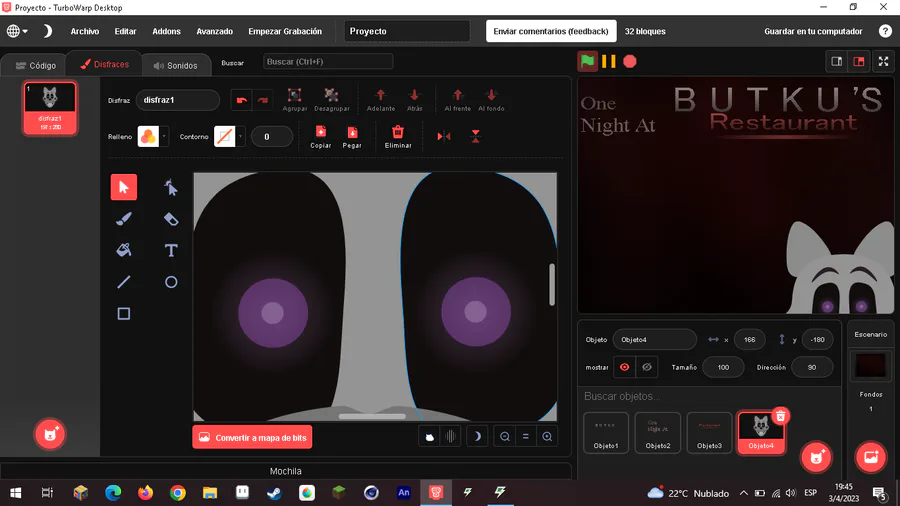The height and width of the screenshot is (506, 900).
Task: Click the Redo arrow in costume editor
Action: [263, 100]
